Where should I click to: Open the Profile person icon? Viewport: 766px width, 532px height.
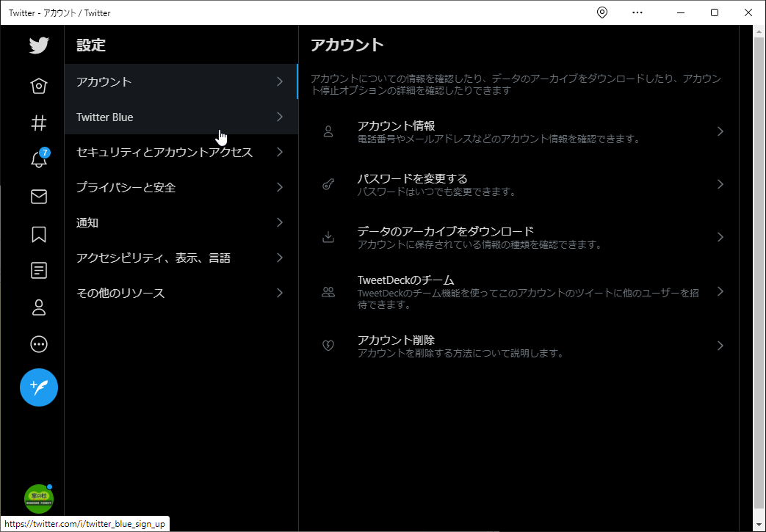(x=38, y=307)
